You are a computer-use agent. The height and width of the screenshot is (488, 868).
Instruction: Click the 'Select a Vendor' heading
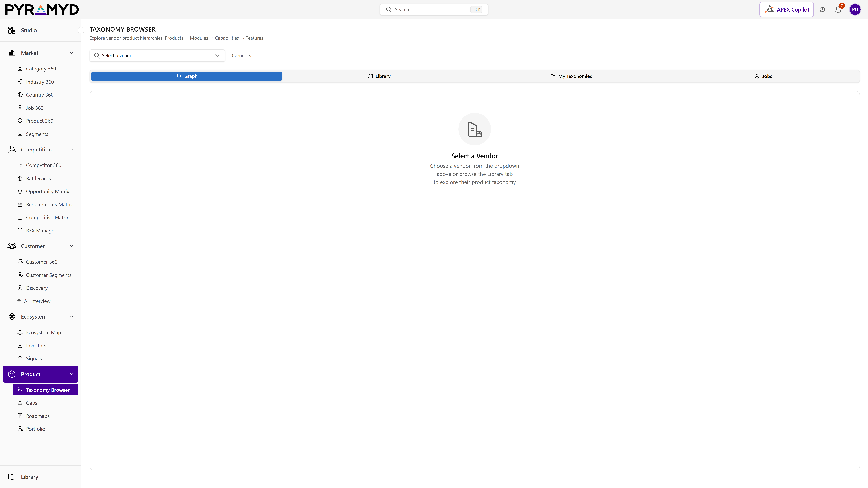474,156
